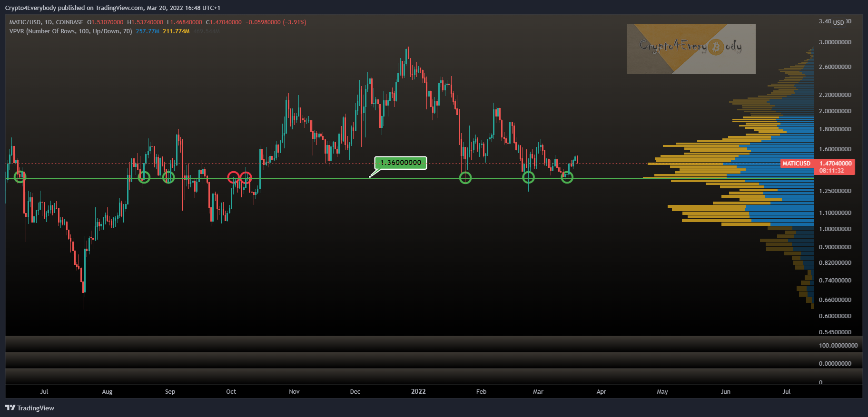Screen dimensions: 868x417
Task: Select the low value L1.46840000
Action: [185, 22]
